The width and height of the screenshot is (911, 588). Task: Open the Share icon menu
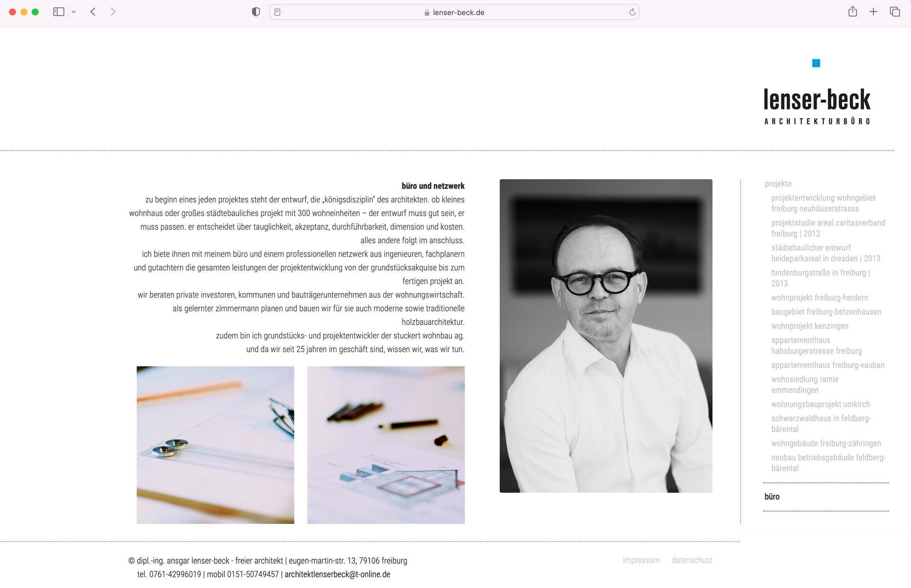click(x=853, y=12)
